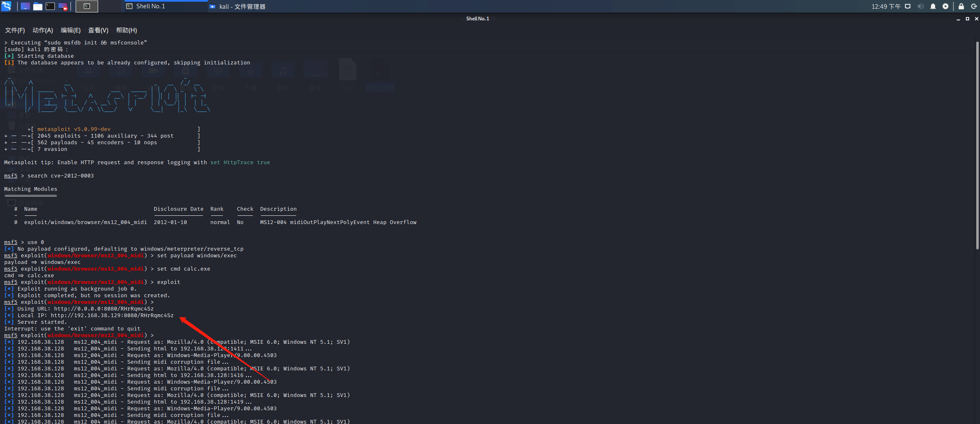980x424 pixels.
Task: Open notifications bell icon
Action: click(933, 6)
